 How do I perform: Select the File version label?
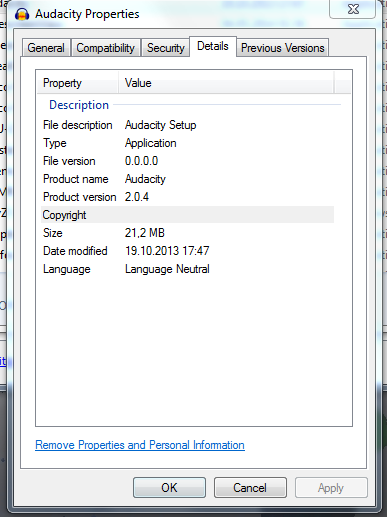pos(69,161)
